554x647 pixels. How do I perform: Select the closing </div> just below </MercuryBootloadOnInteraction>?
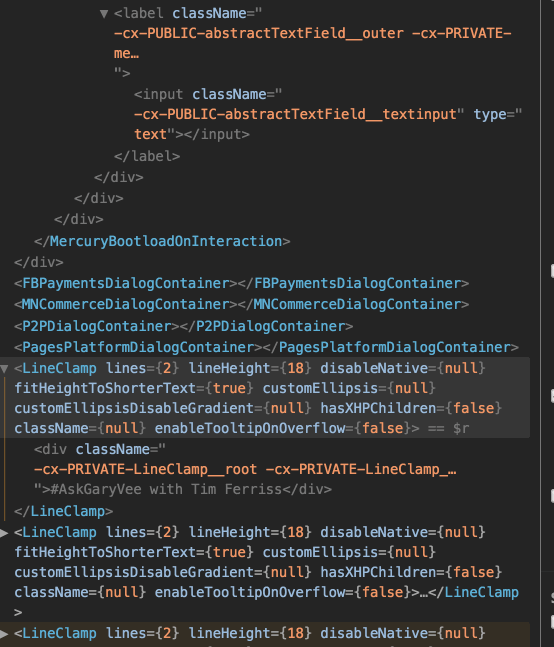39,262
